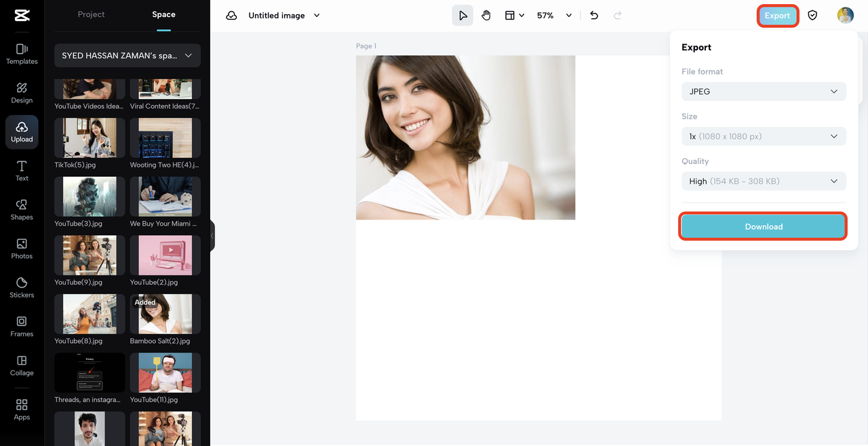The height and width of the screenshot is (446, 868).
Task: Click the Untitled image title text
Action: tap(277, 16)
